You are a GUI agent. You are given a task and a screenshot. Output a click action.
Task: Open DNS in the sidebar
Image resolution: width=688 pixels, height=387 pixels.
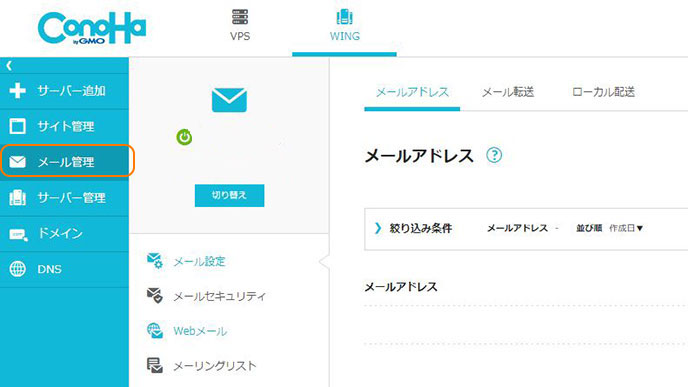pyautogui.click(x=64, y=269)
